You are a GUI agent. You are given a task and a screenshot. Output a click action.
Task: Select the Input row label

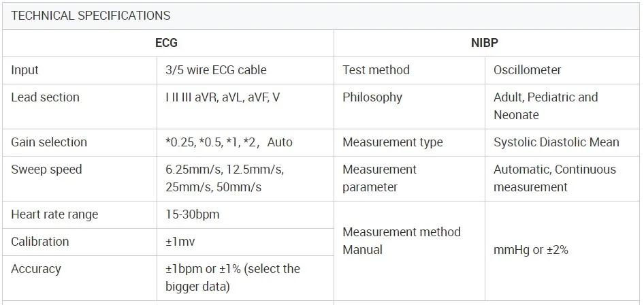(x=25, y=70)
